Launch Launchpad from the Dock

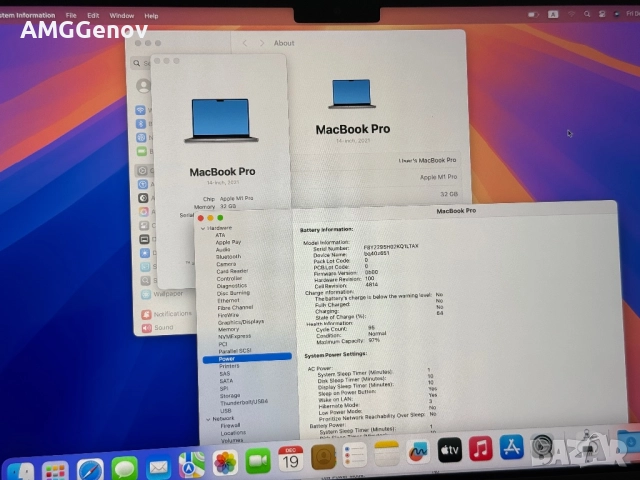(55, 472)
